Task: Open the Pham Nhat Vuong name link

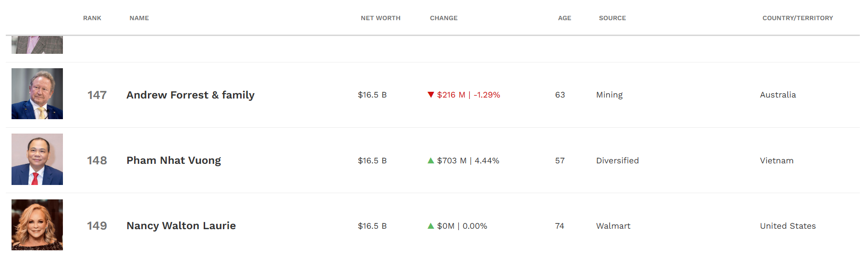Action: point(173,160)
